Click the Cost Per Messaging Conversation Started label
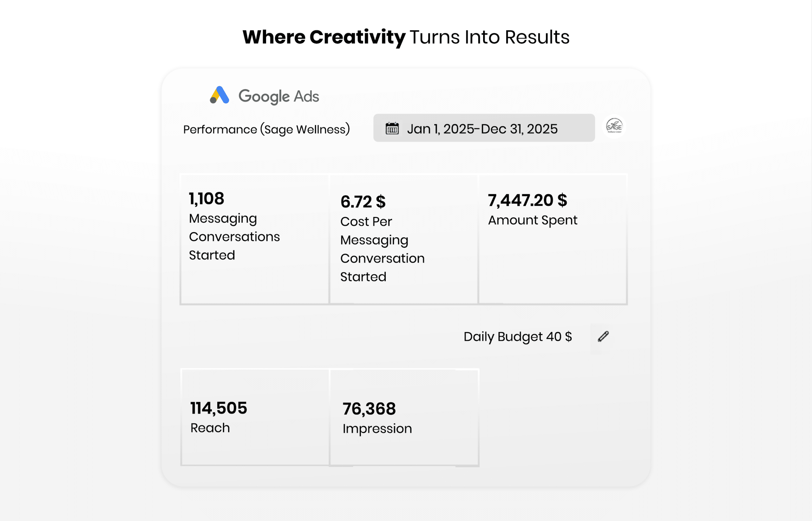This screenshot has width=812, height=521. tap(382, 249)
